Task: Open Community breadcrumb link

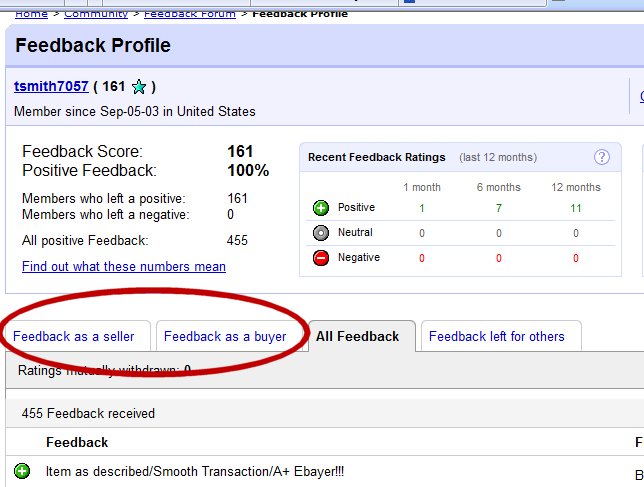Action: 96,14
